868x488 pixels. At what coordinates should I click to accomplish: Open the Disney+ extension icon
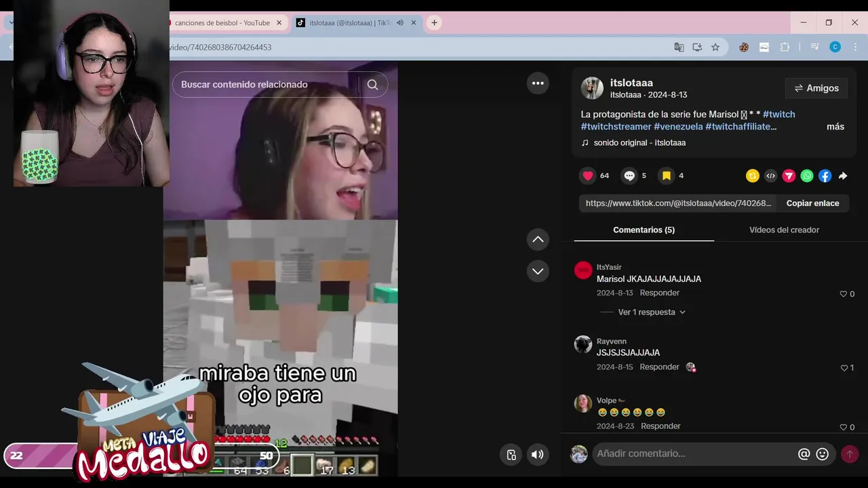click(764, 47)
